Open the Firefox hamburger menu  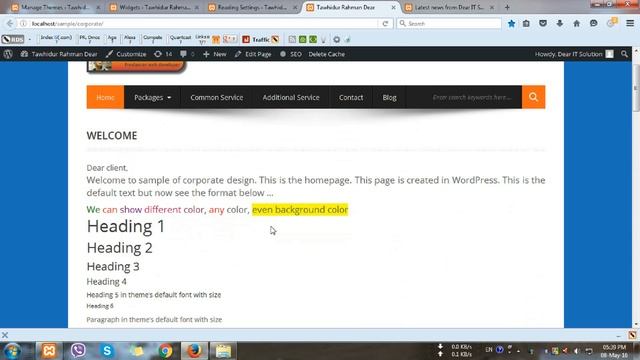pos(630,24)
